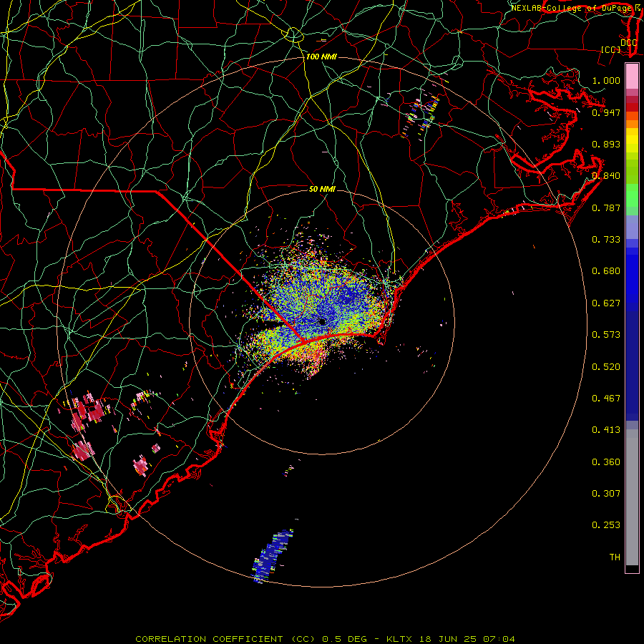Click the 0.413 legend value
The height and width of the screenshot is (644, 644).
click(606, 430)
